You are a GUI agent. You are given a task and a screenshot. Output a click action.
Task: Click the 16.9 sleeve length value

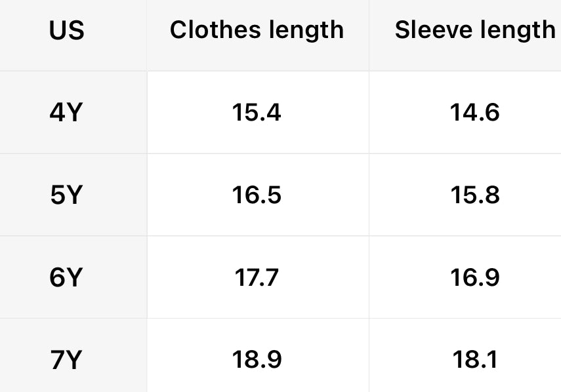[474, 278]
